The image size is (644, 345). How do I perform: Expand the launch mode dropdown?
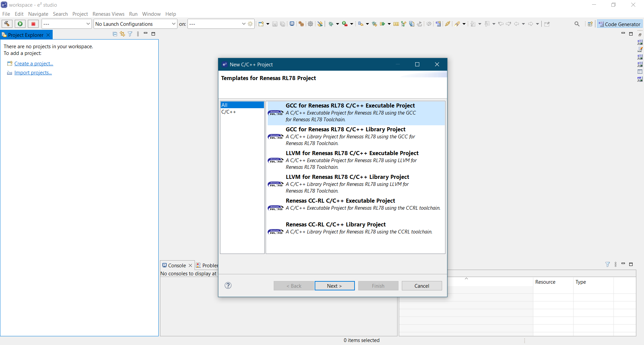point(66,24)
